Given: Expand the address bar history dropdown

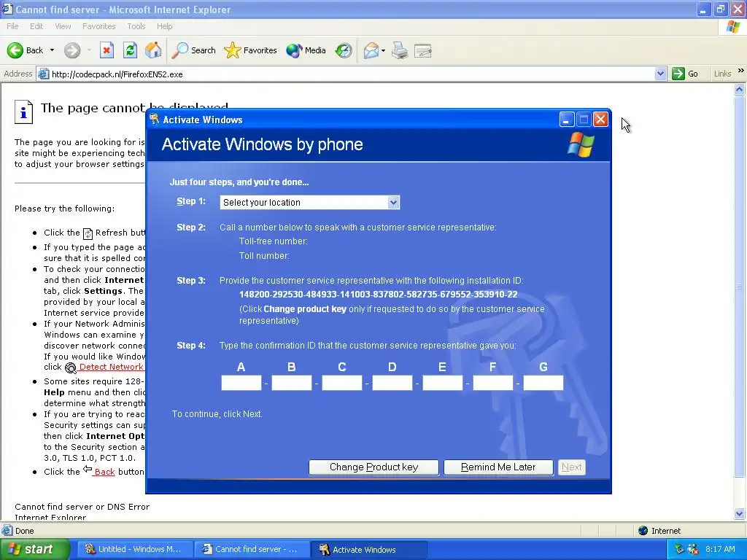Looking at the screenshot, I should coord(660,74).
